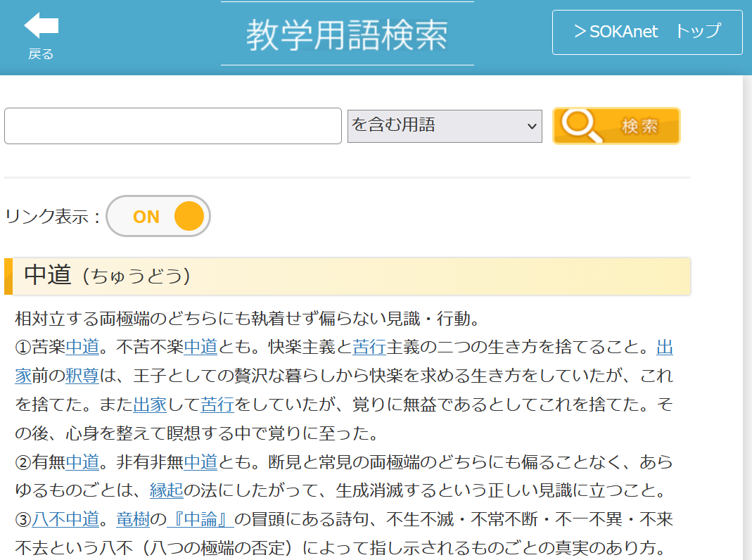Open the 竜樹 link

(132, 520)
